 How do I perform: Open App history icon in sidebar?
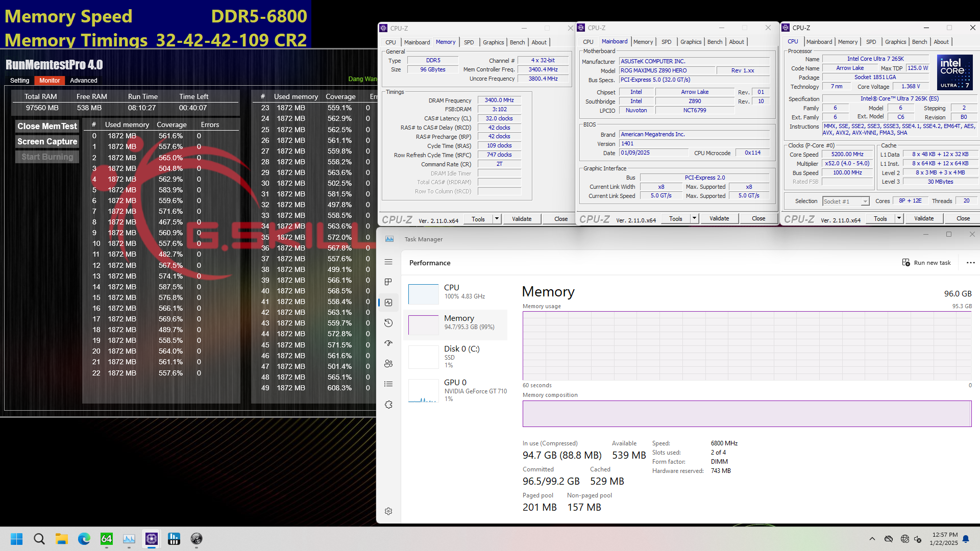(x=388, y=323)
